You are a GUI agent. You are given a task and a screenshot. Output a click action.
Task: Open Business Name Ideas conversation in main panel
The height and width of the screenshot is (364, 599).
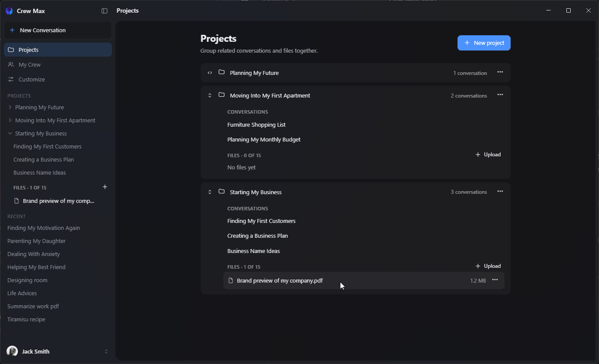(253, 251)
